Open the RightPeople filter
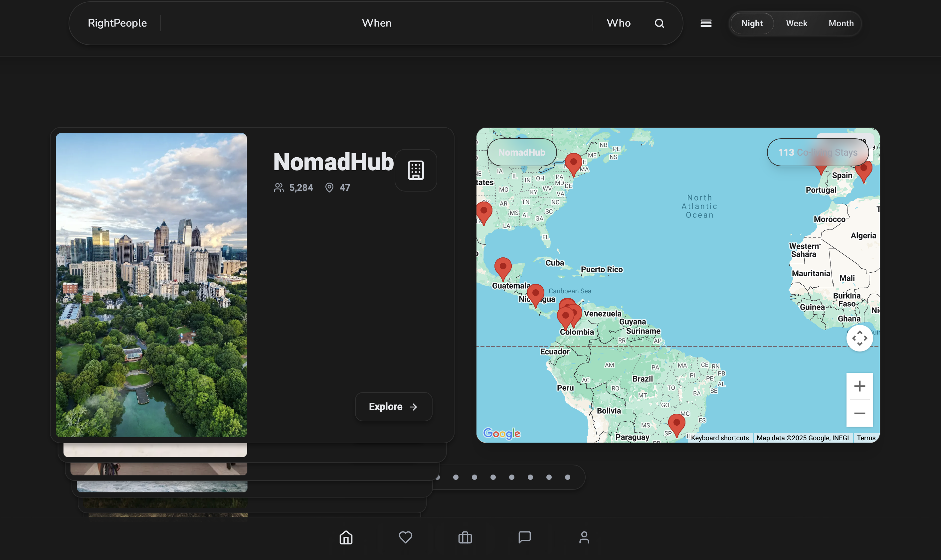The image size is (941, 560). tap(117, 23)
